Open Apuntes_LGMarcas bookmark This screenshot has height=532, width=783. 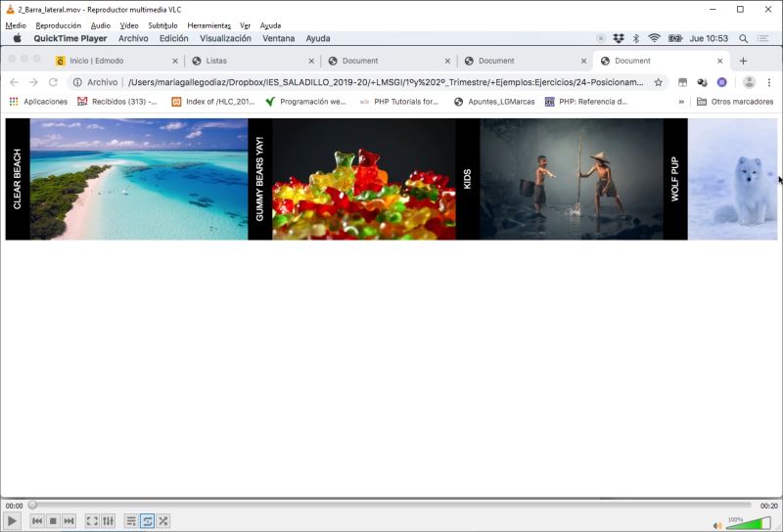[494, 102]
